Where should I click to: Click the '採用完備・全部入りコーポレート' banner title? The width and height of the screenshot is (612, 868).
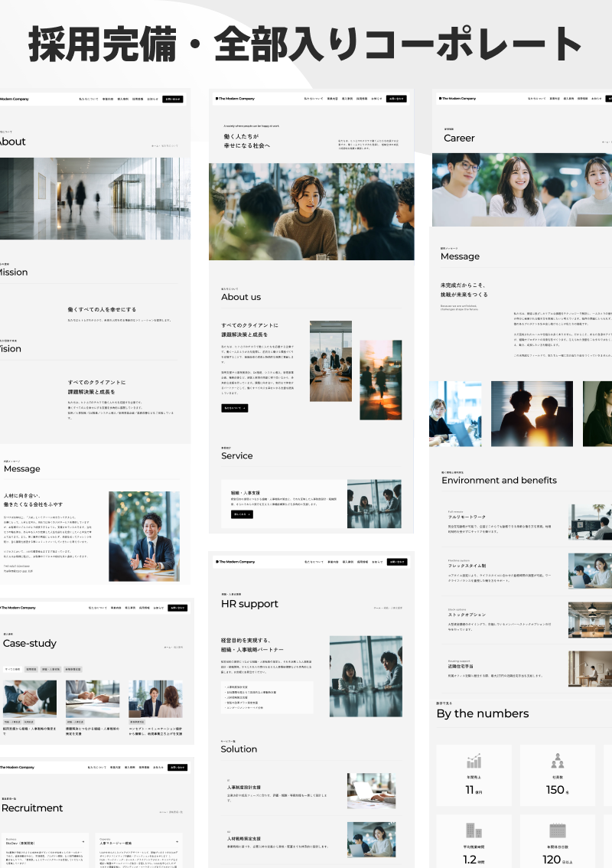305,44
